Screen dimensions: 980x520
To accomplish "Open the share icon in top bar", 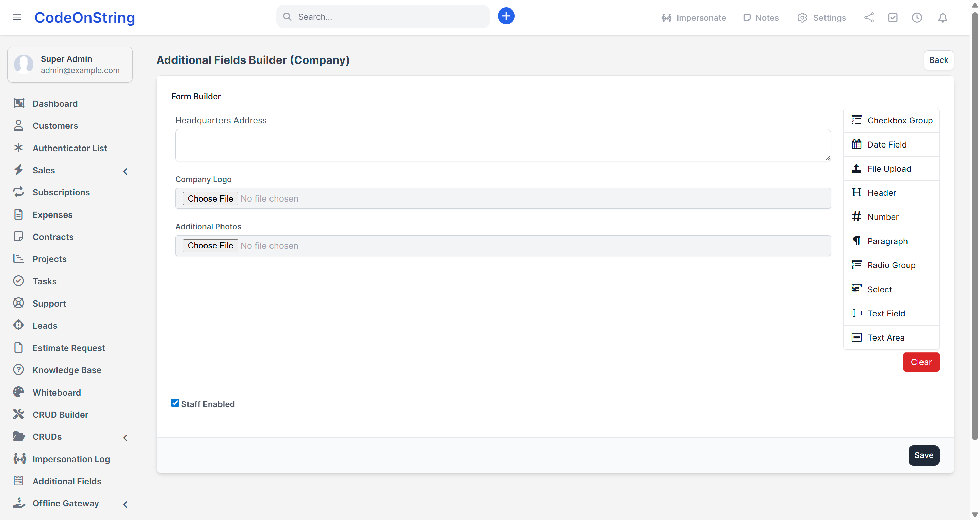I will [x=869, y=17].
